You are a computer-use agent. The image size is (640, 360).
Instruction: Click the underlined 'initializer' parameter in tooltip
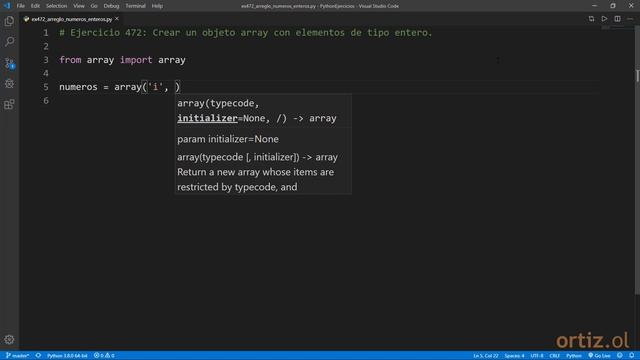coord(207,118)
